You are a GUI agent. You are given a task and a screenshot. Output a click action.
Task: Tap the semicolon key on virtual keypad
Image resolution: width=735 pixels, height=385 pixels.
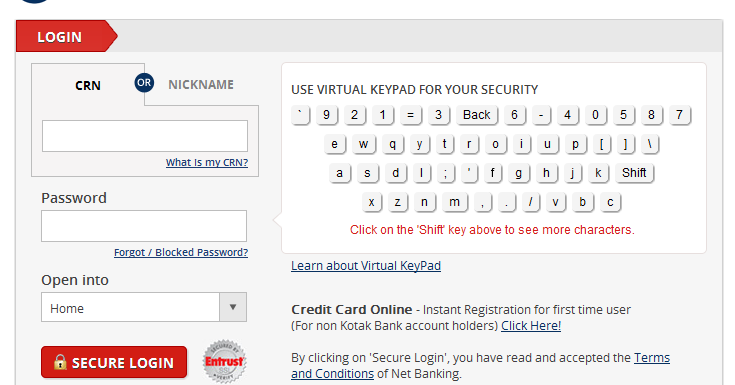(445, 173)
